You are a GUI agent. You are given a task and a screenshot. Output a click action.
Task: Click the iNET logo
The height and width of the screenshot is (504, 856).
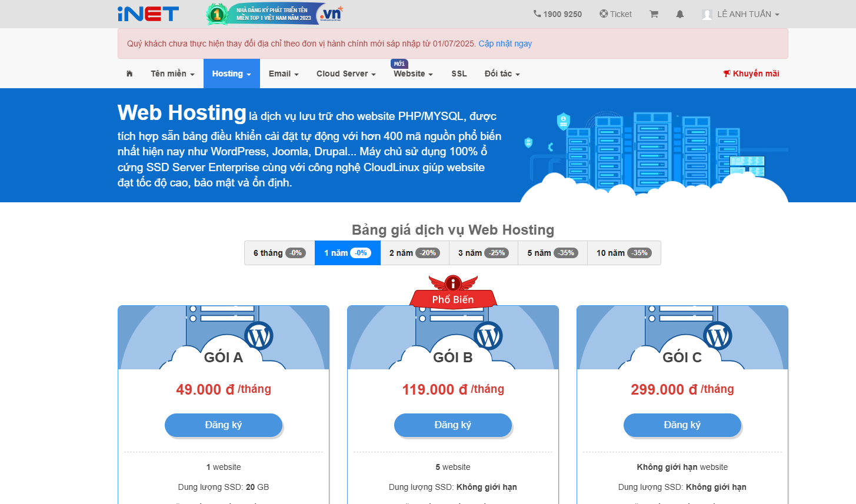pos(148,14)
